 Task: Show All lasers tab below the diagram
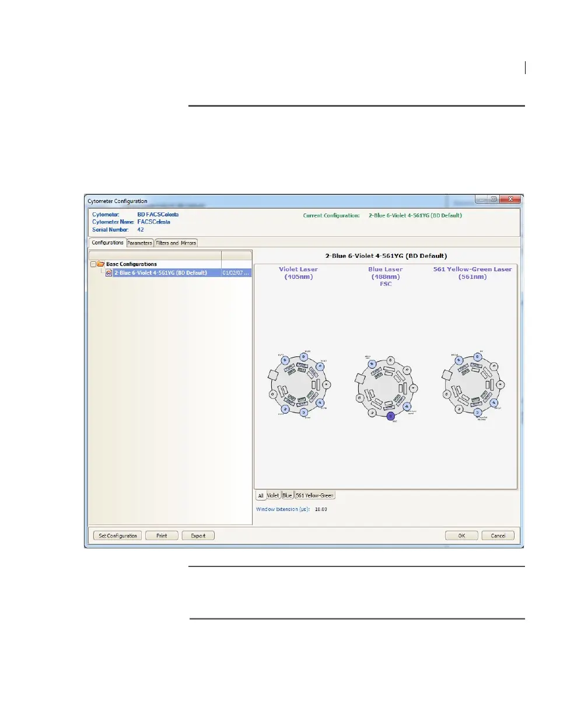261,496
